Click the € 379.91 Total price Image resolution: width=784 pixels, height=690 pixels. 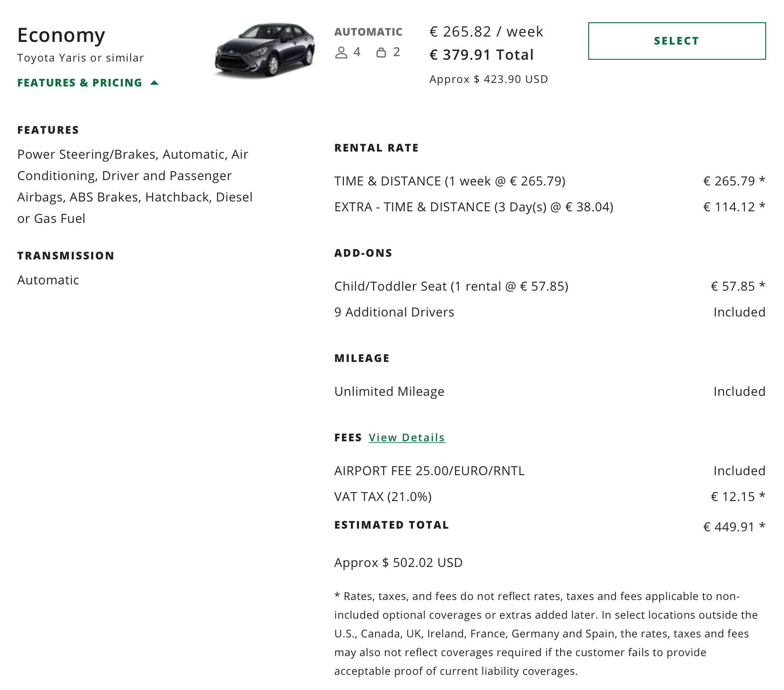point(482,55)
